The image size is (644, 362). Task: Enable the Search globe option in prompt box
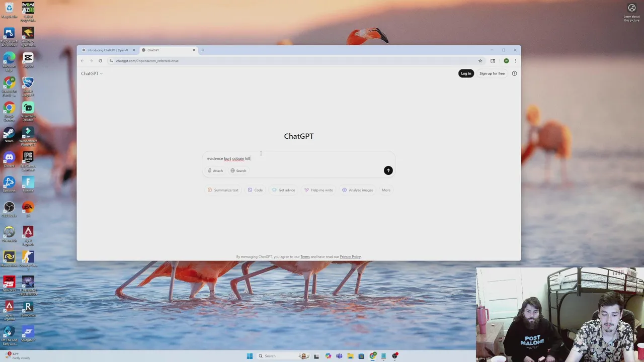(x=238, y=170)
